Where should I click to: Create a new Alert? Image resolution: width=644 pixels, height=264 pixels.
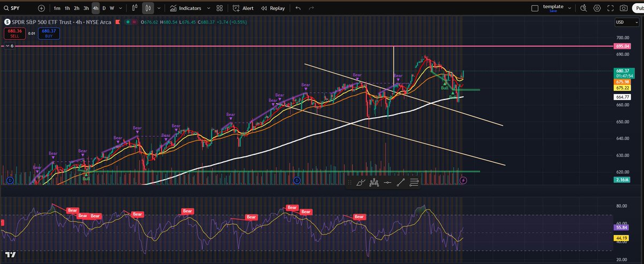[243, 8]
